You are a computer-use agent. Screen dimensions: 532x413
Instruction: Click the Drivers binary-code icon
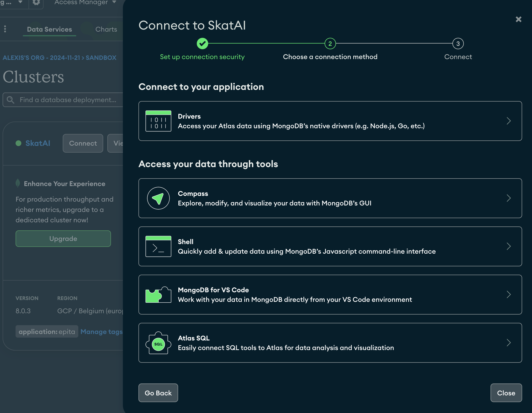(x=158, y=121)
